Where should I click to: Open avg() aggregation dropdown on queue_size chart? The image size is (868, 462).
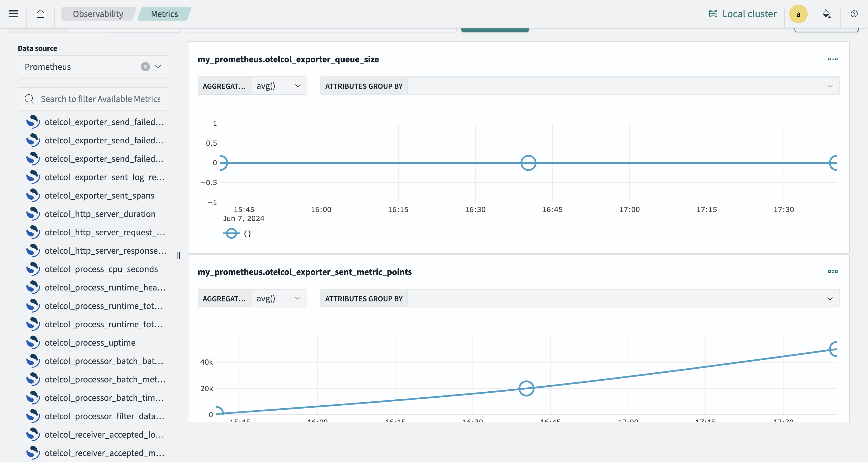click(278, 86)
